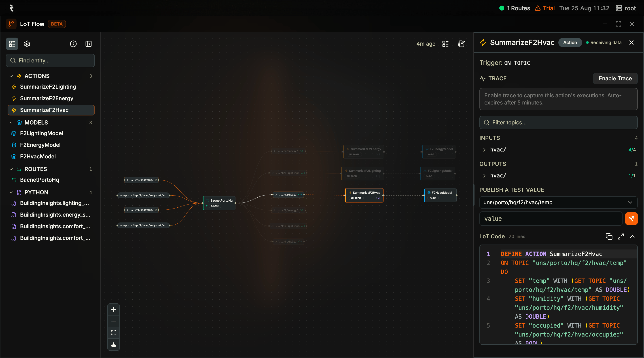The image size is (644, 358).
Task: Collapse the PYTHON section
Action: (11, 192)
